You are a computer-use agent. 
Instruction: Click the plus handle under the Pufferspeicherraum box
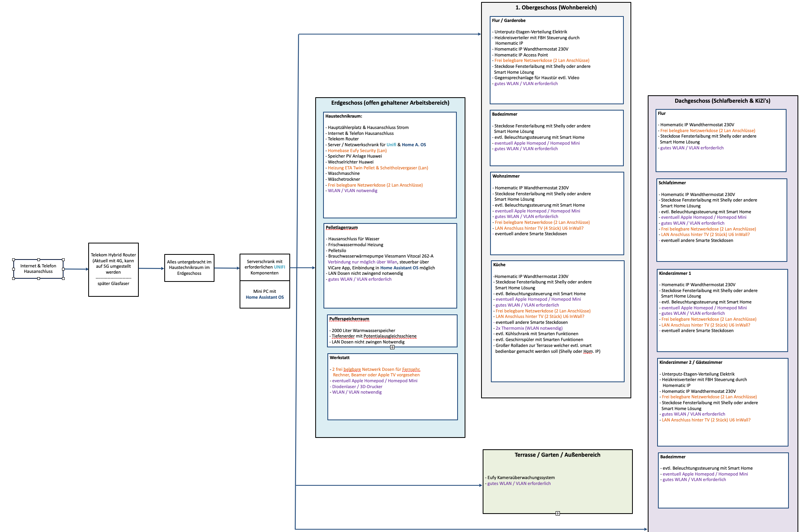pos(392,347)
